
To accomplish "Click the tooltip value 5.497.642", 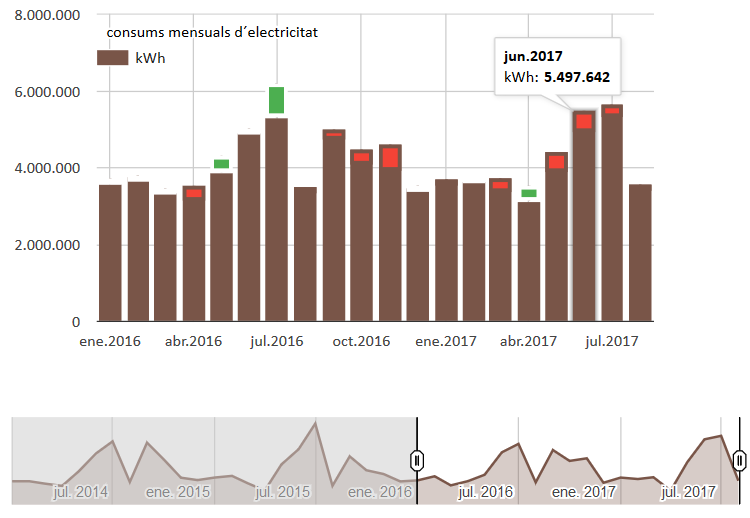I will [577, 77].
